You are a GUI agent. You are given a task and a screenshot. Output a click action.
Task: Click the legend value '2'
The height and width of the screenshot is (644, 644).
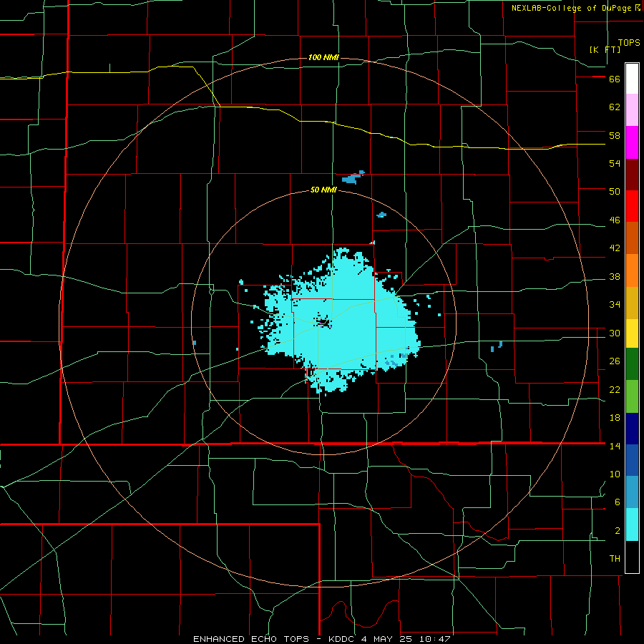click(618, 531)
